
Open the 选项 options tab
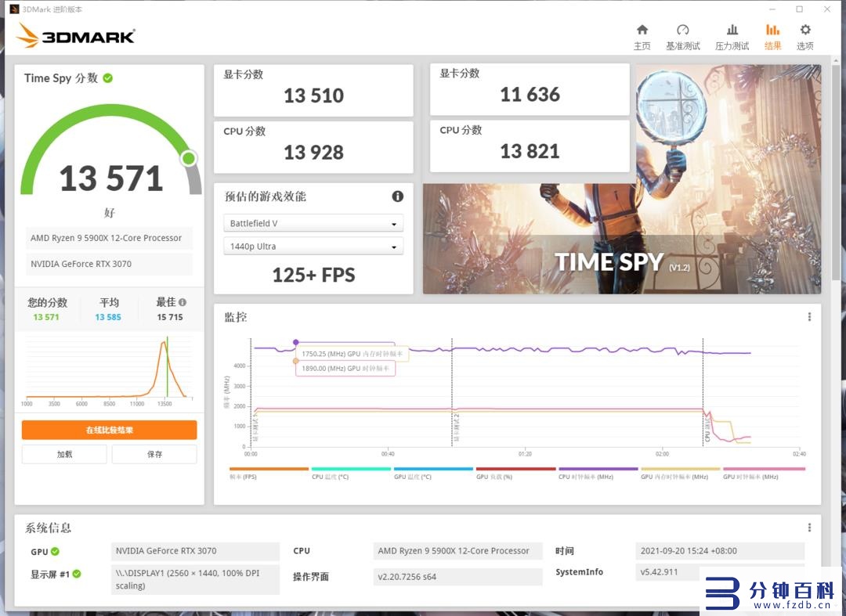[805, 38]
